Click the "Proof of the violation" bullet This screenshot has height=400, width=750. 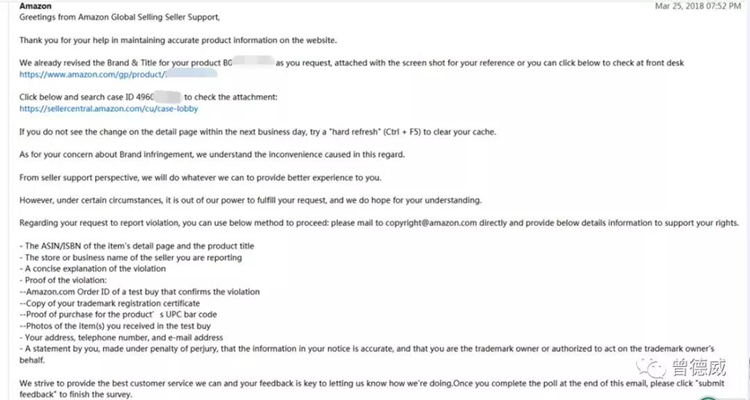click(x=63, y=280)
